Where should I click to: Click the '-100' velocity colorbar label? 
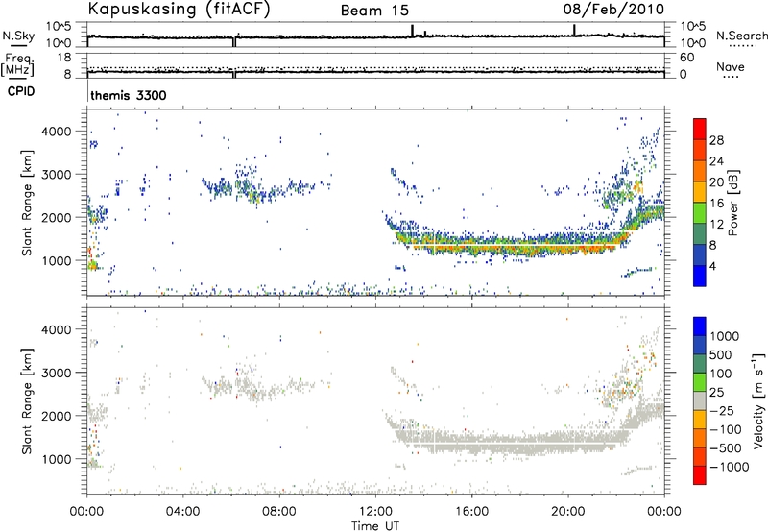[726, 429]
